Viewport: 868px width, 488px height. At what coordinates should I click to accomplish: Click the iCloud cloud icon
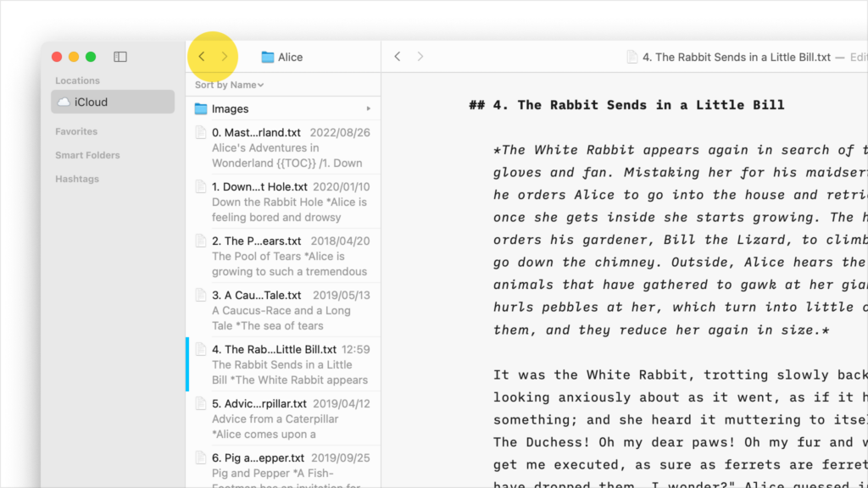(64, 102)
